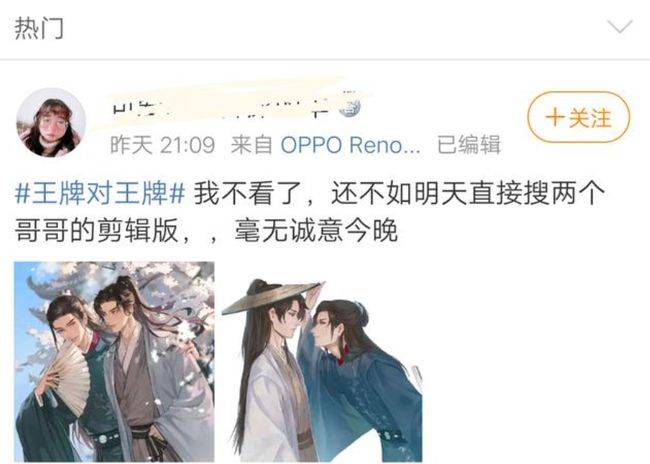Follow the poster with the +关注 button
Screen dimensions: 650x464
coord(579,117)
